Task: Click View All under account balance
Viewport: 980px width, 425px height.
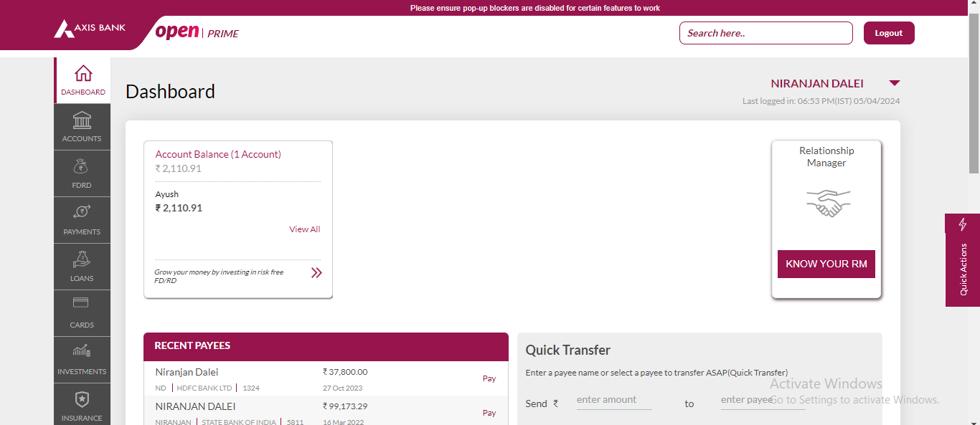Action: coord(304,229)
